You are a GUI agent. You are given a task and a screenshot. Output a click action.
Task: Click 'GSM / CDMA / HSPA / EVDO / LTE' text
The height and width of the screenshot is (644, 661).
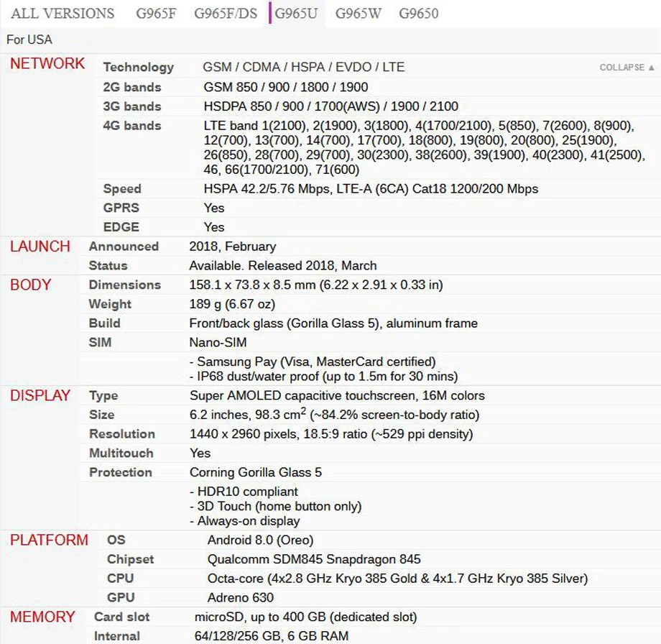click(x=303, y=67)
